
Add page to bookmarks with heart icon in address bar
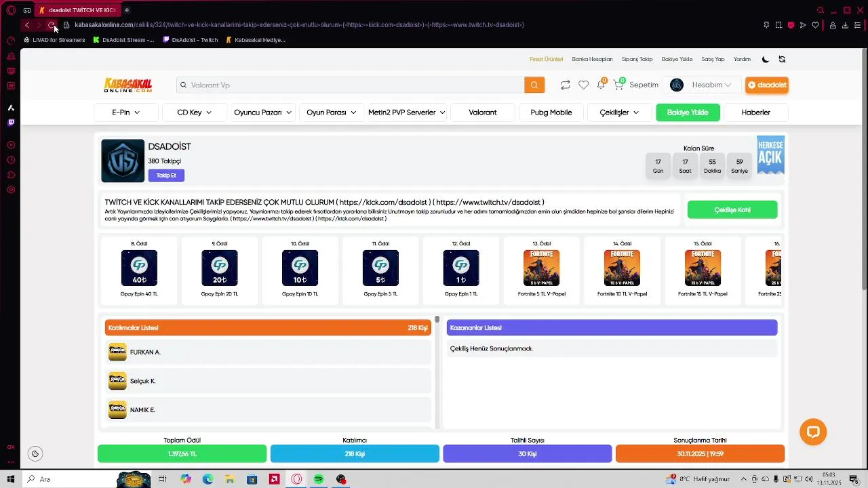(815, 25)
